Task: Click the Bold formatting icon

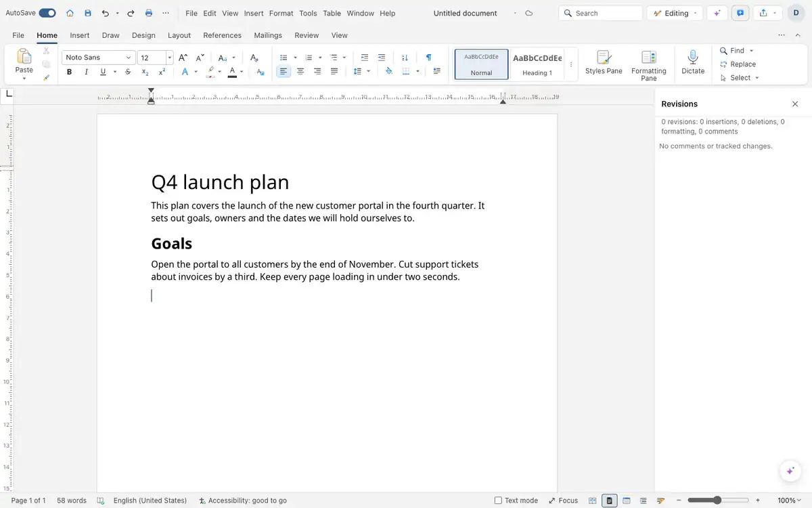Action: 69,72
